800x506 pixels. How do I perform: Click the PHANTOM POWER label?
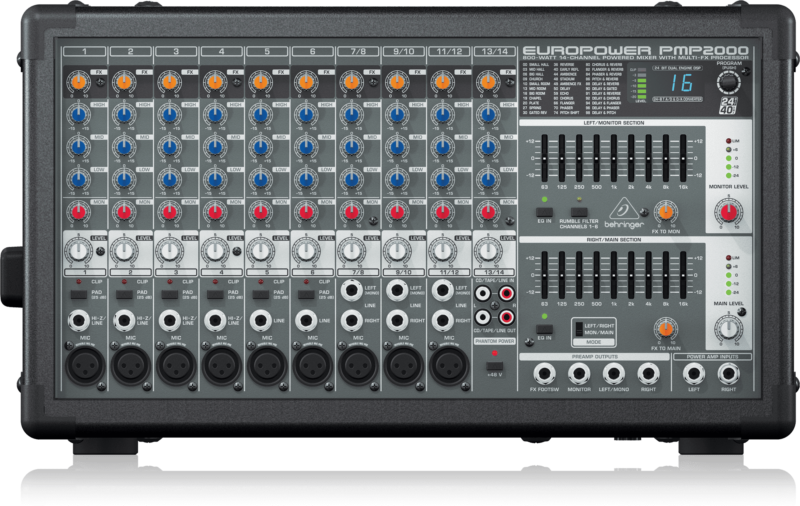pyautogui.click(x=494, y=341)
